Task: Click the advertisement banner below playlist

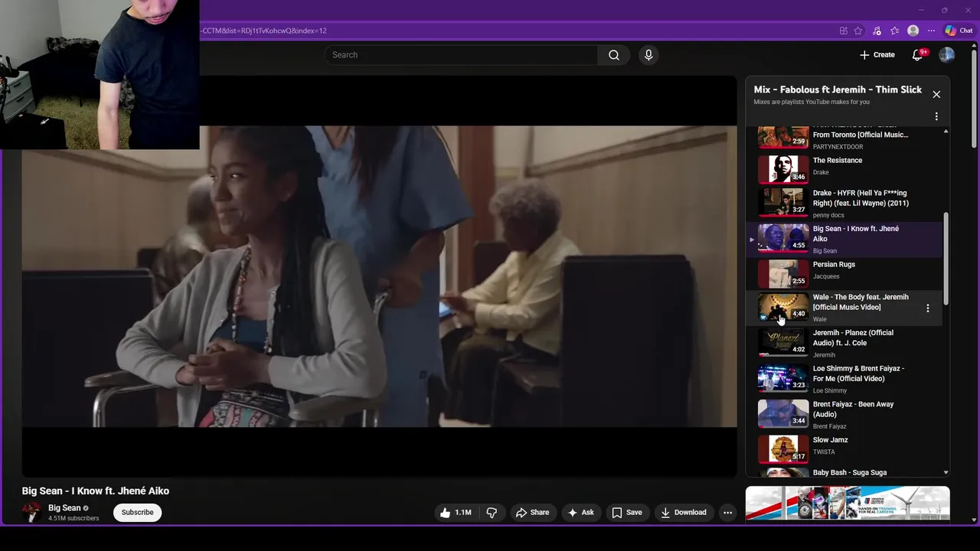Action: click(848, 504)
